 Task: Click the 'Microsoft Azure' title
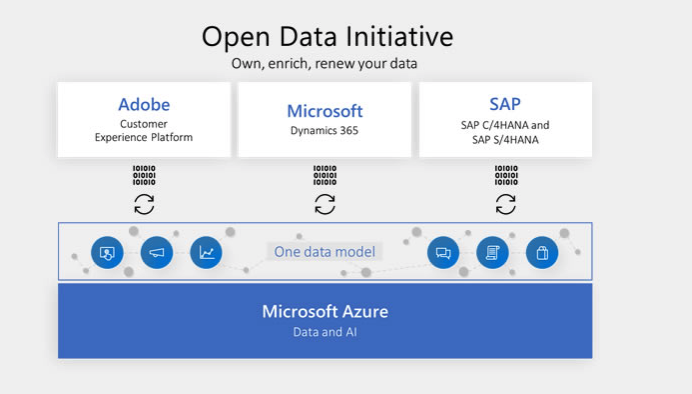click(325, 311)
